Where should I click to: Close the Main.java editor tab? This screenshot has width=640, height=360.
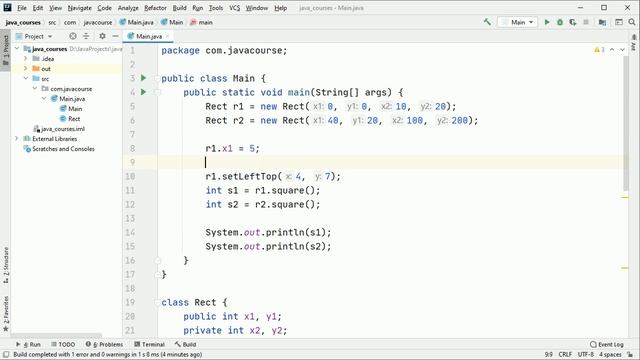coord(167,36)
